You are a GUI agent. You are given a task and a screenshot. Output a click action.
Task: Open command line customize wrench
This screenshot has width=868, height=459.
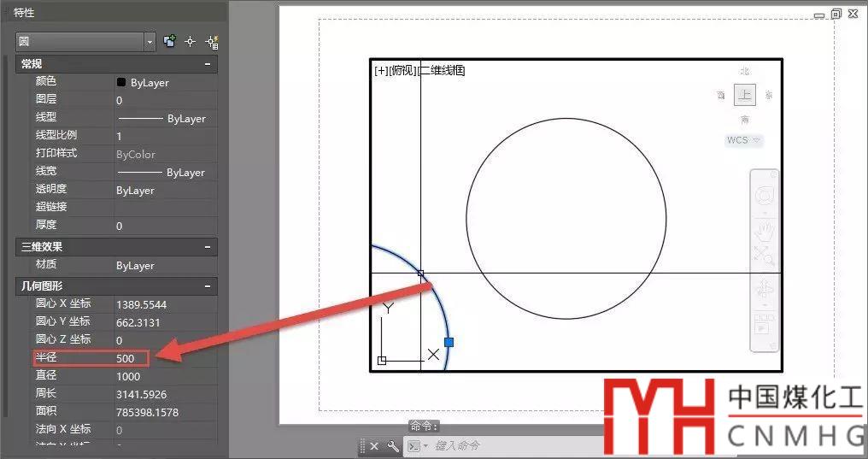point(393,445)
